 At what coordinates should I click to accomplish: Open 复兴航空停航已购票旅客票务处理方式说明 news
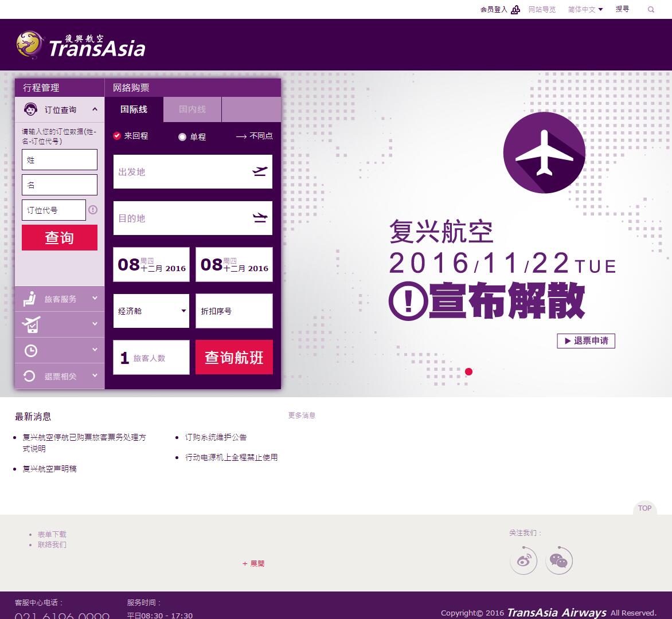pyautogui.click(x=84, y=443)
